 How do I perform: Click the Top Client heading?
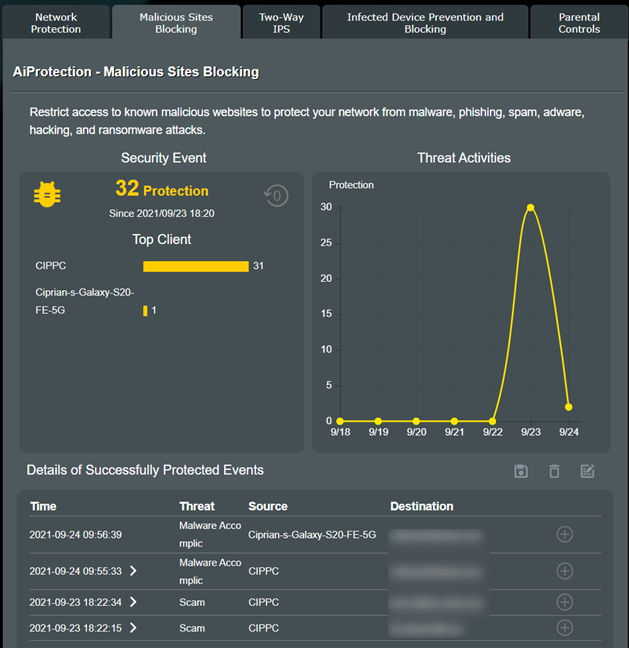(162, 240)
